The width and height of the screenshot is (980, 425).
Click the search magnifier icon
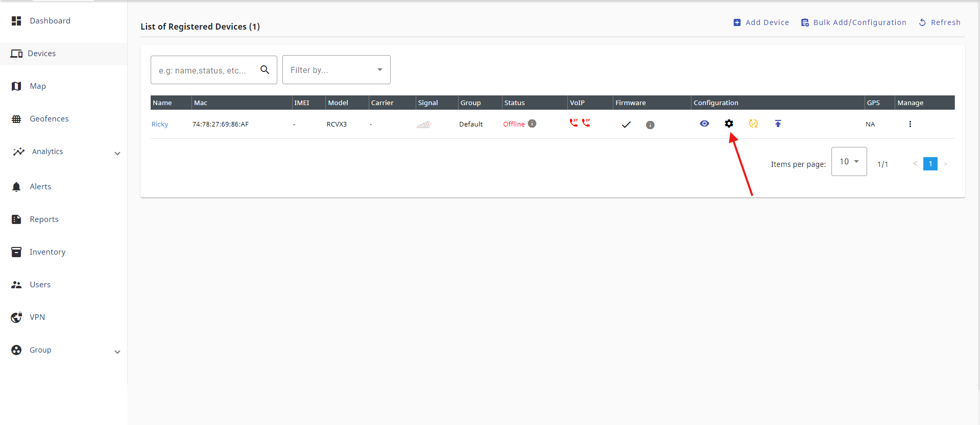tap(265, 69)
